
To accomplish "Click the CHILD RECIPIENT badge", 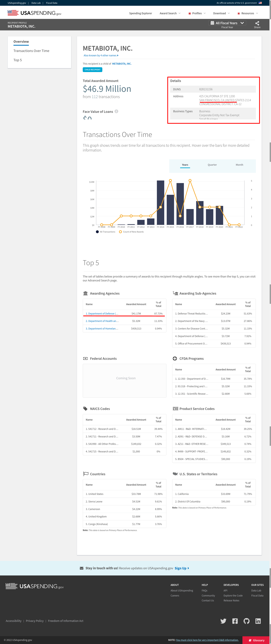I will [x=92, y=70].
